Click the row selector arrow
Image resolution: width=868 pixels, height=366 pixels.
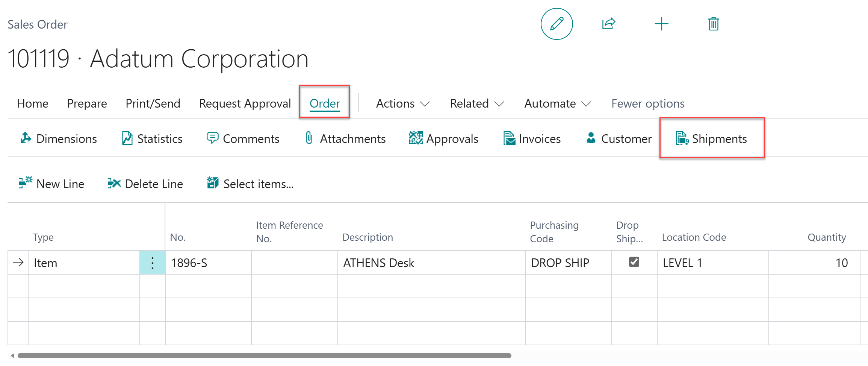(x=18, y=262)
